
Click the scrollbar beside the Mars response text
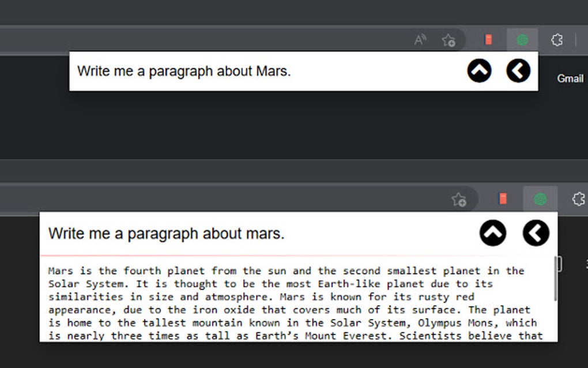pos(555,279)
